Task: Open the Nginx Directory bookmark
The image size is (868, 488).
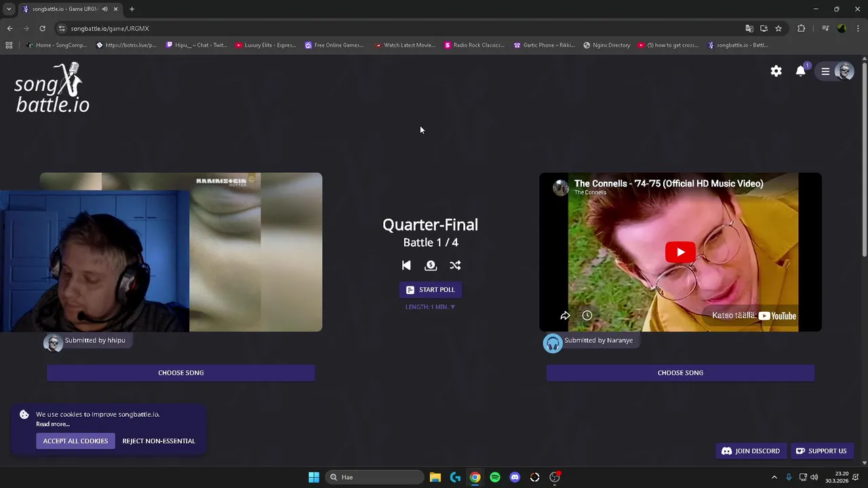Action: (x=607, y=45)
